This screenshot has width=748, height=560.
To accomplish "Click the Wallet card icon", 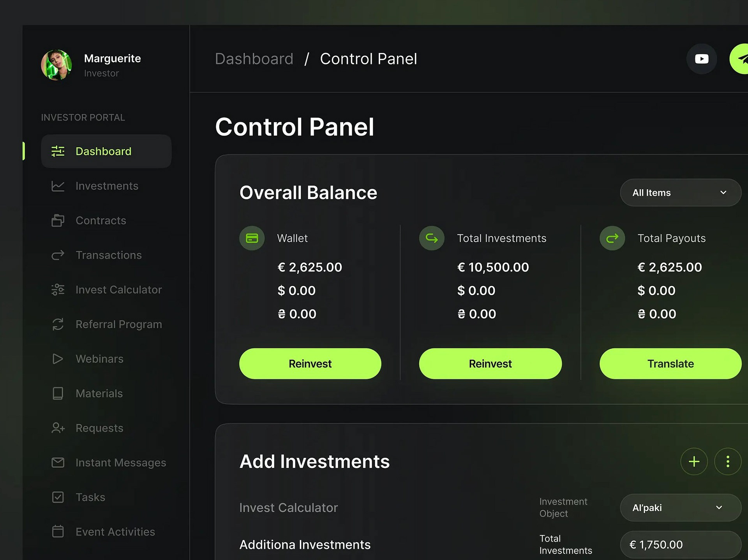I will [252, 238].
